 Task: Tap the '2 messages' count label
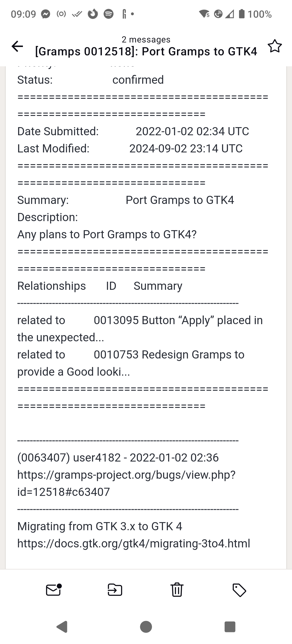click(146, 40)
